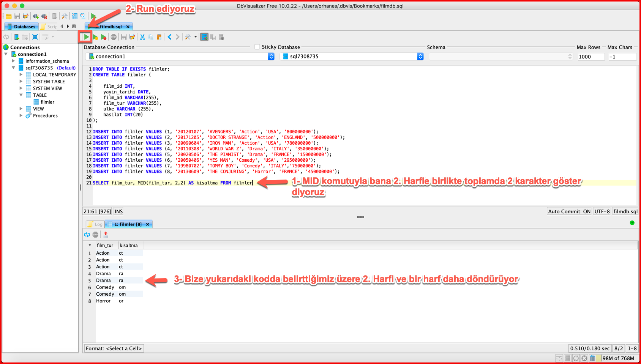The image size is (641, 364).
Task: Click the UTF-8 encoding indicator
Action: click(x=602, y=211)
